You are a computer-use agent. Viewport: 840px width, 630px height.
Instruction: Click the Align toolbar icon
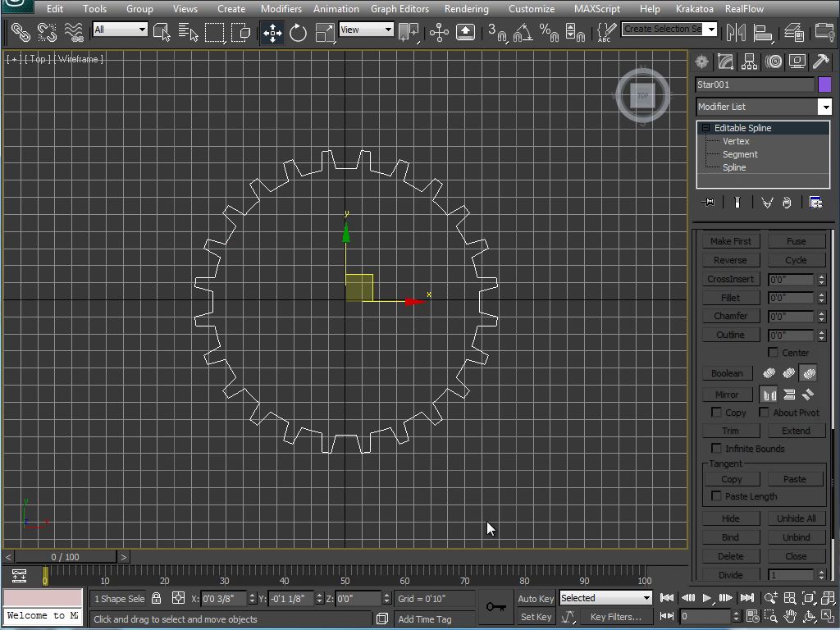[762, 32]
